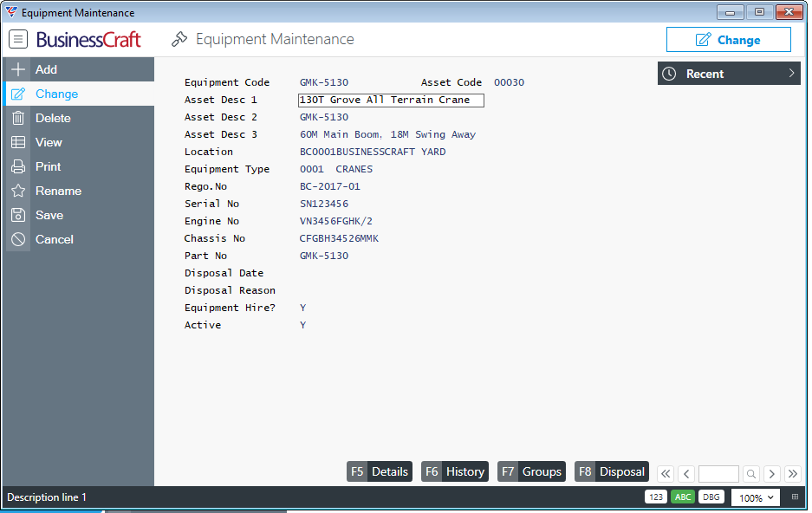Open the 100% zoom level dropdown

coord(755,497)
